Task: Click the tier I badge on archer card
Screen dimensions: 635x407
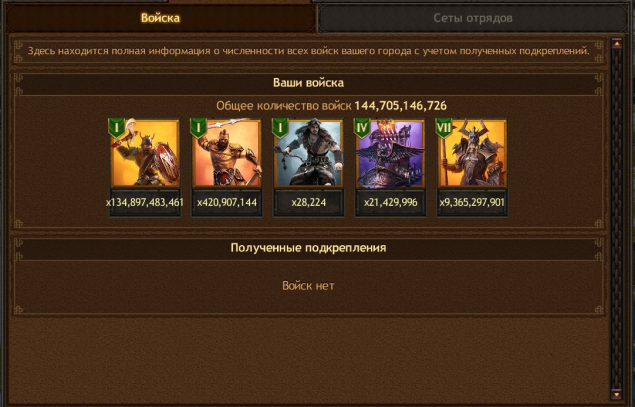Action: (x=280, y=128)
